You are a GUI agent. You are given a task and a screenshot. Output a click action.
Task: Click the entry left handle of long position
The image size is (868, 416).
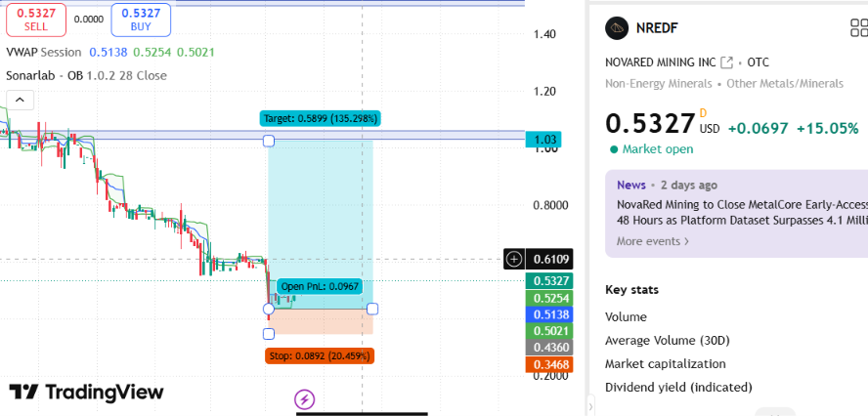point(269,309)
